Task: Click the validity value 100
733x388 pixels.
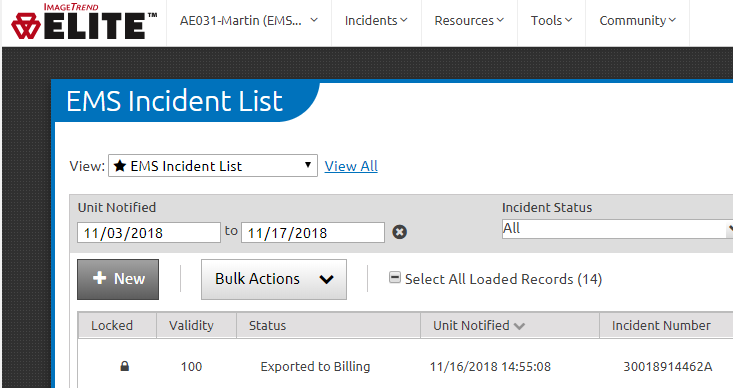Action: pyautogui.click(x=191, y=366)
